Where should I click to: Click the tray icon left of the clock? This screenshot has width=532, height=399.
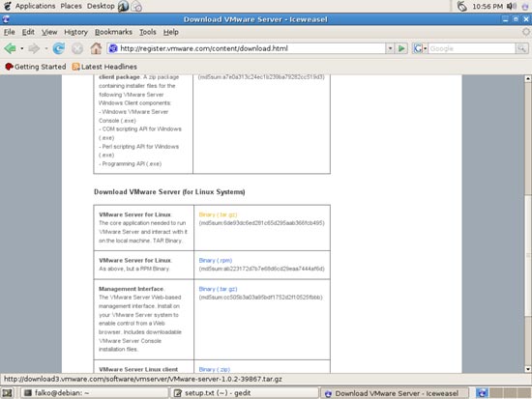461,6
